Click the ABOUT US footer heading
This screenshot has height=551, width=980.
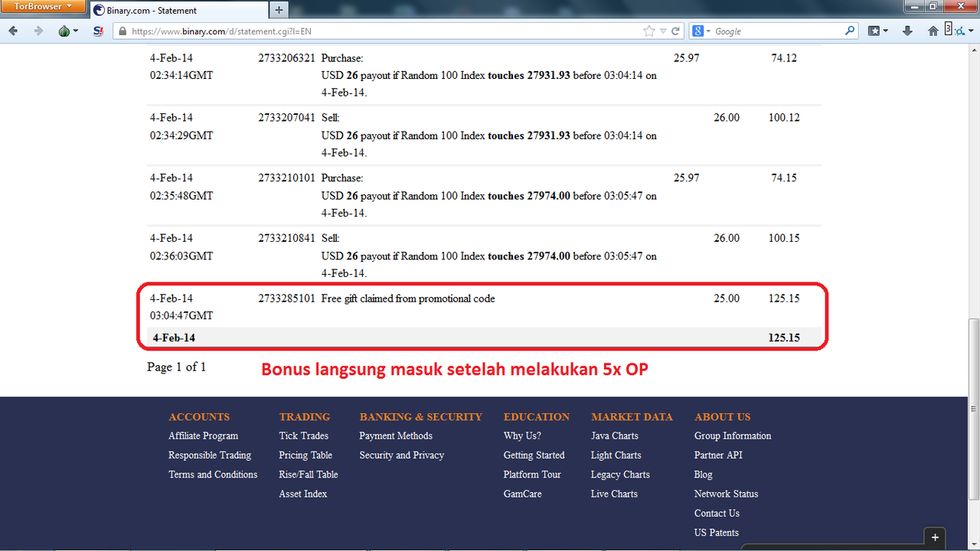[x=722, y=417]
